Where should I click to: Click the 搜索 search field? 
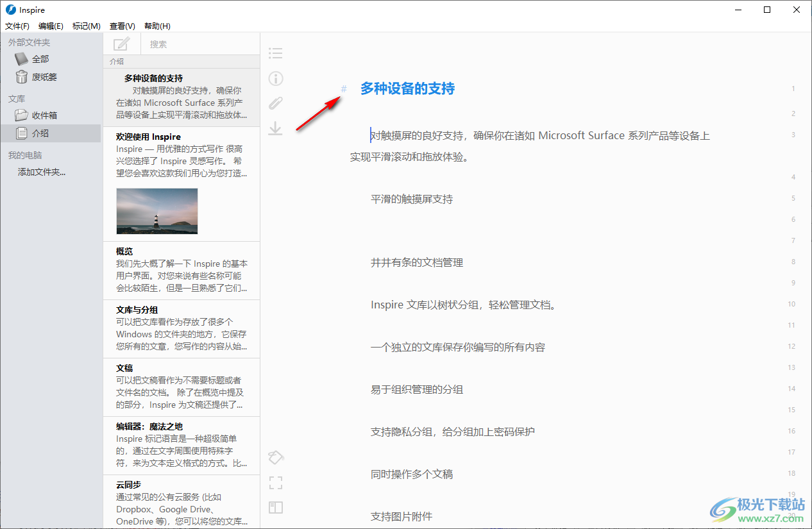(x=199, y=44)
